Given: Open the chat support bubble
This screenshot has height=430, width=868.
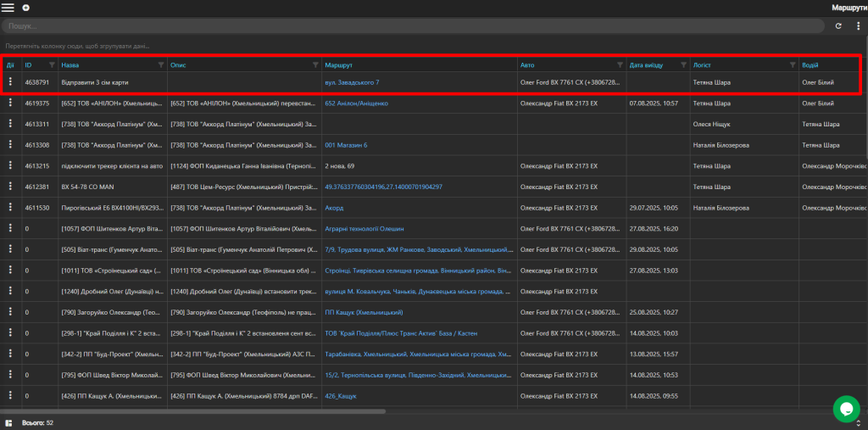Looking at the screenshot, I should (x=847, y=409).
